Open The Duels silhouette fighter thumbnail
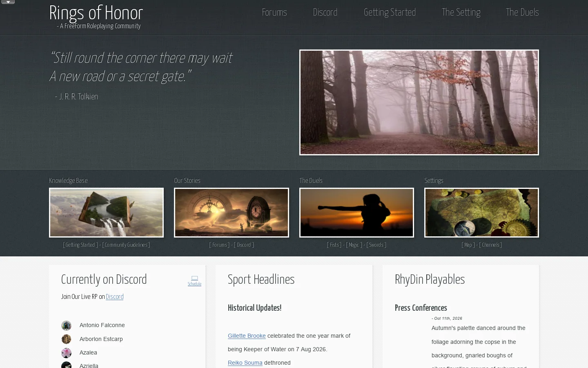This screenshot has height=368, width=588. tap(356, 213)
